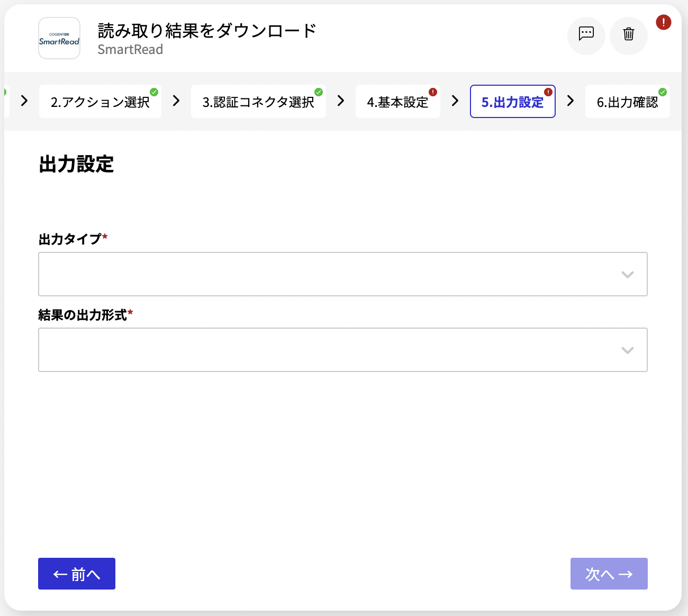The image size is (688, 616).
Task: Click the green checkmark on 6.出力確認
Action: 663,91
